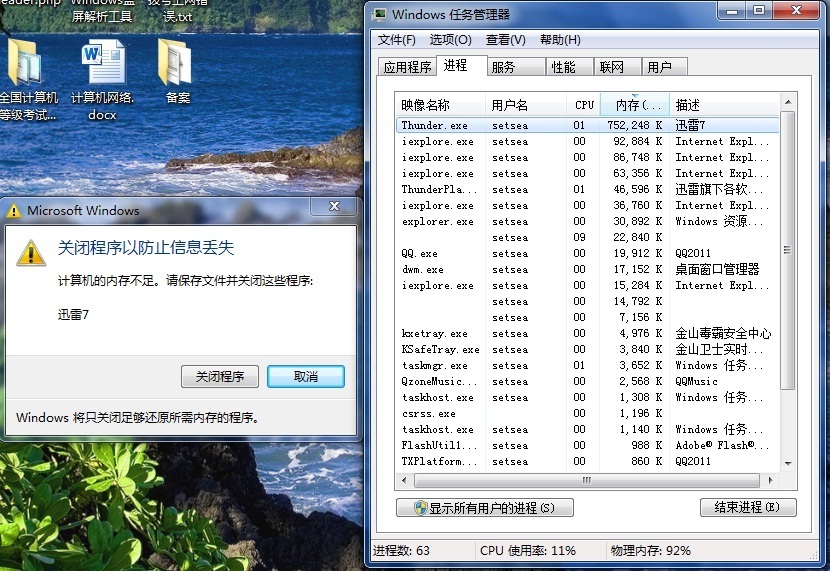Open the 查看(V) menu

(506, 40)
